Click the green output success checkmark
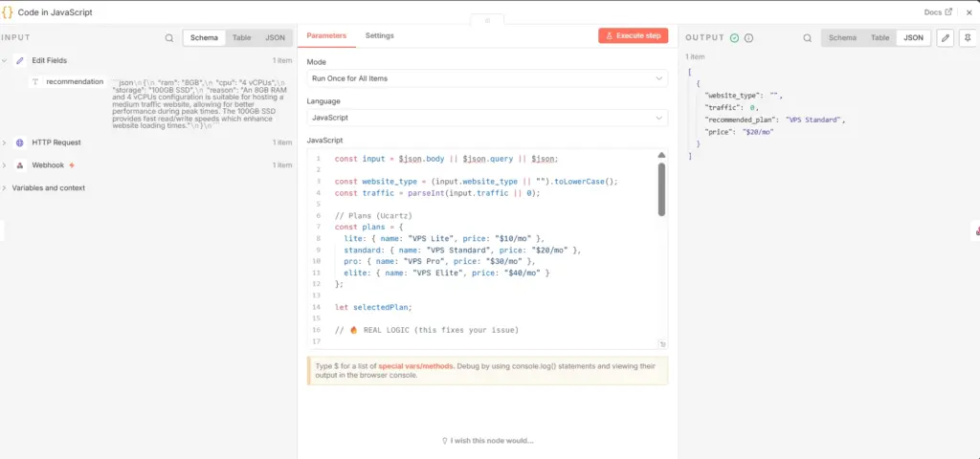The width and height of the screenshot is (980, 459). click(x=734, y=37)
